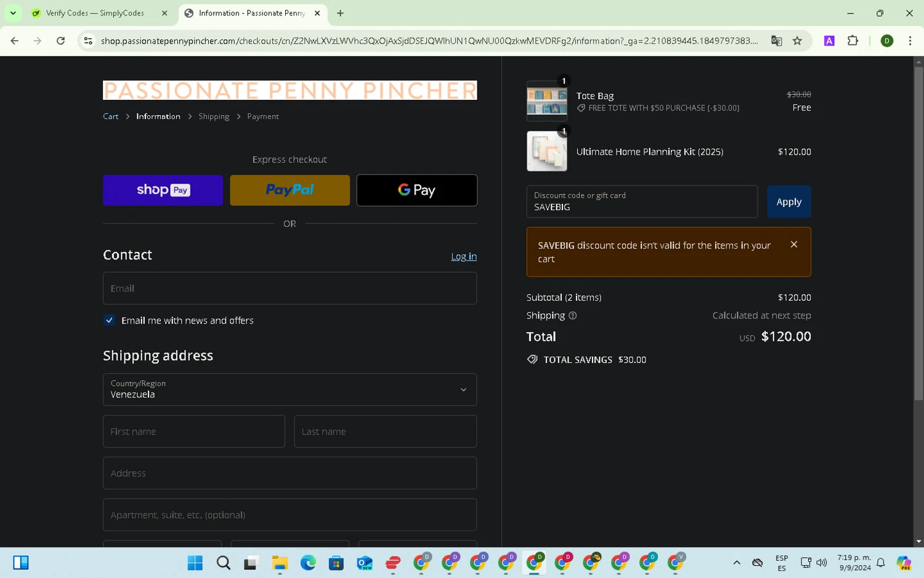Click the browser address bar URL

point(429,41)
